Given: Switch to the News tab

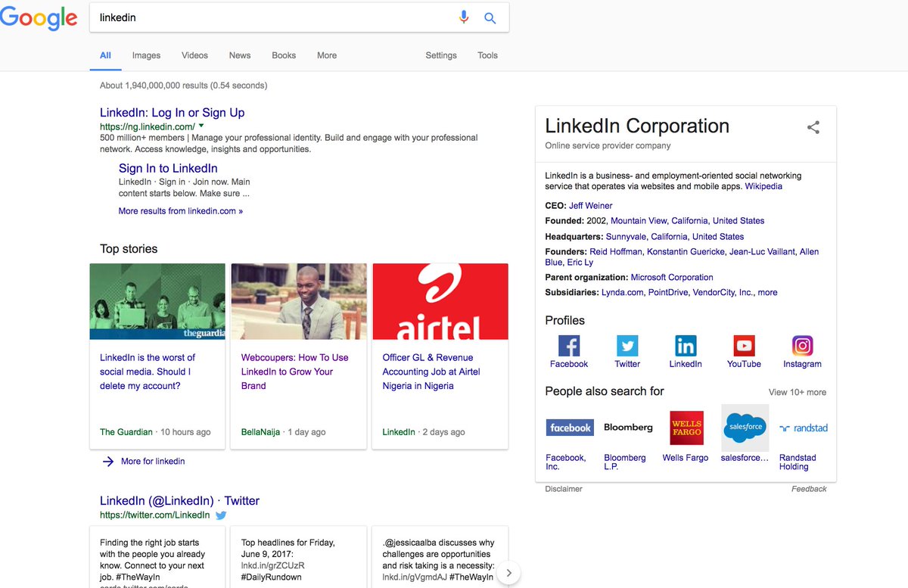Looking at the screenshot, I should (240, 55).
